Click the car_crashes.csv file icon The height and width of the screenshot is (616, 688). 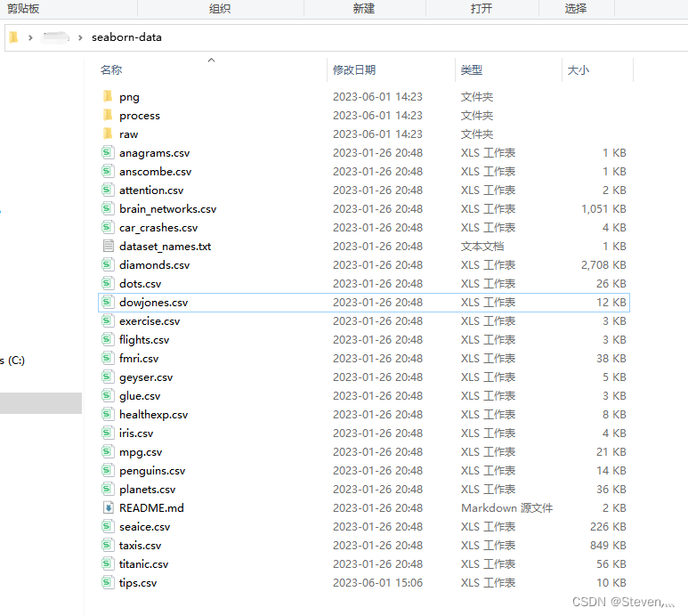coord(108,227)
